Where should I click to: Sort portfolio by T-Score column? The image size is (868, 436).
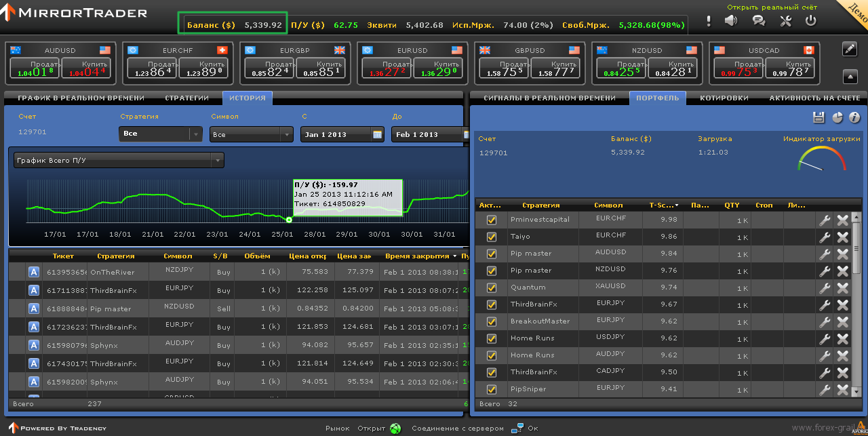pos(664,205)
